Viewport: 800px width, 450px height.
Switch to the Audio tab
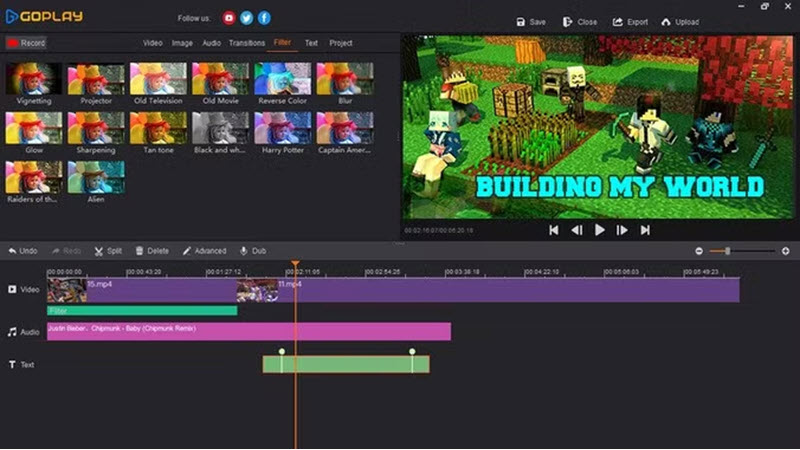211,43
